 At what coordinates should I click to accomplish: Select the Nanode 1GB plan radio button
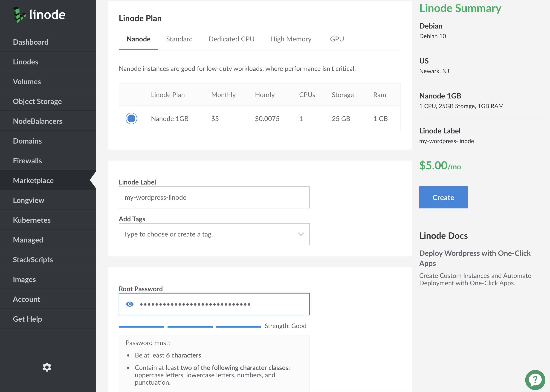pyautogui.click(x=131, y=118)
